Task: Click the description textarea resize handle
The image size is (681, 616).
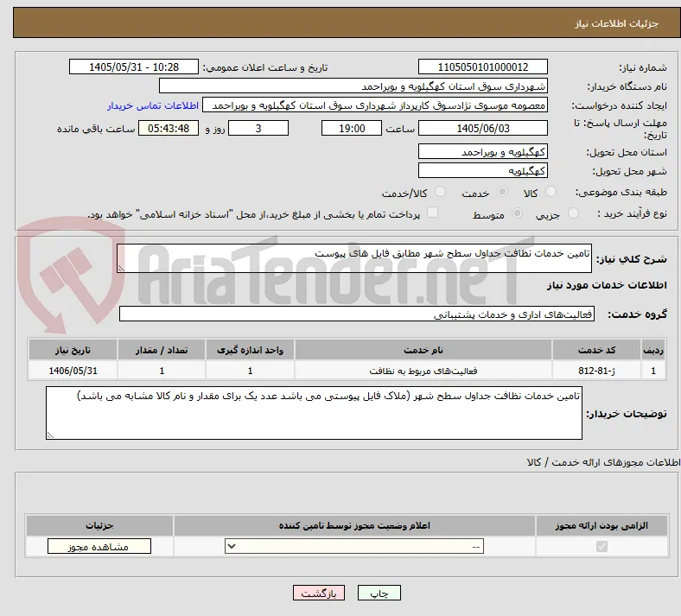Action: [121, 269]
